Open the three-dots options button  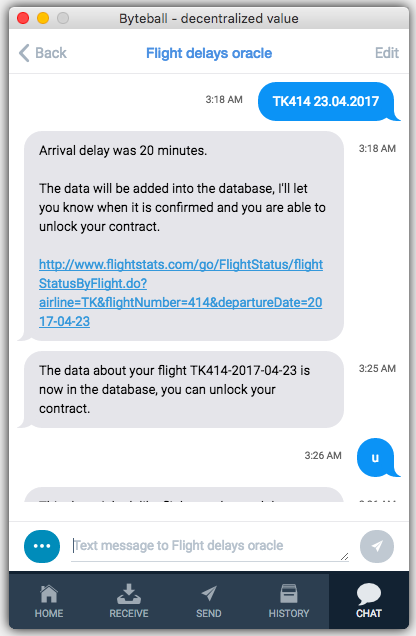click(42, 546)
